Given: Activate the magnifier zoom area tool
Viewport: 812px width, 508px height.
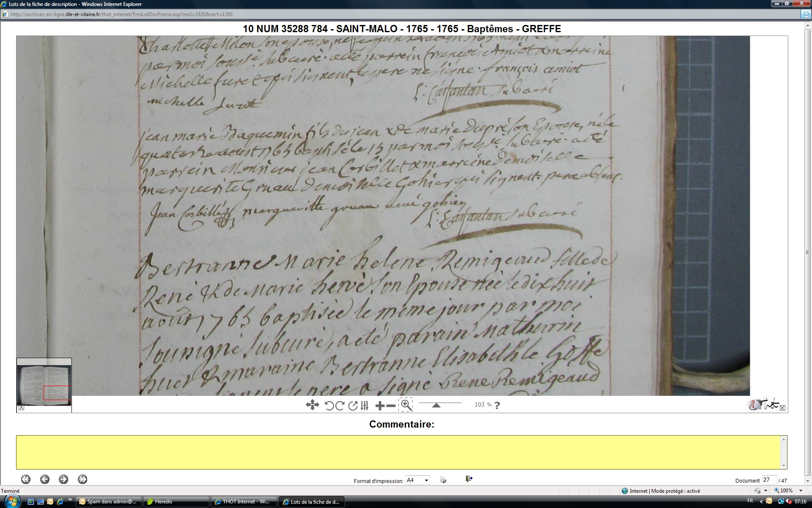Looking at the screenshot, I should (406, 405).
